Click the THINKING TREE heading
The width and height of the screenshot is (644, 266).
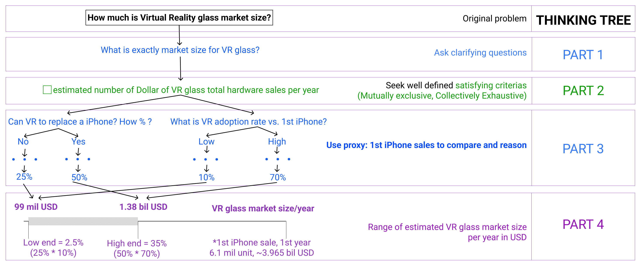[583, 20]
